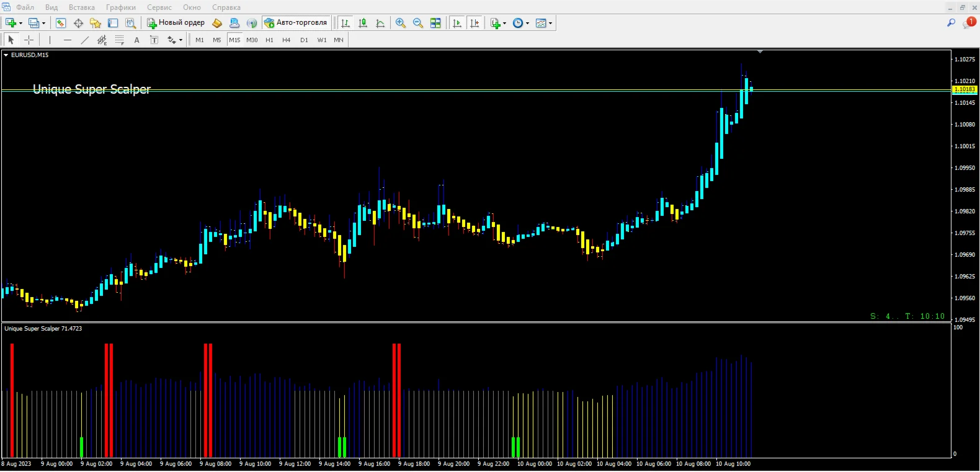The image size is (980, 472).
Task: Click the cloud virtual hosting icon
Action: (x=234, y=23)
